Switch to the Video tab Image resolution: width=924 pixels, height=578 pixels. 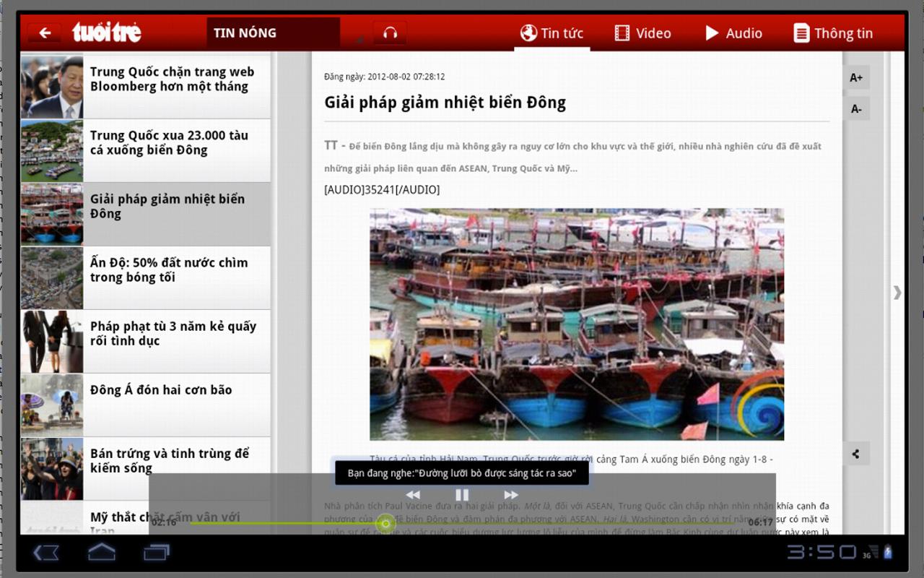[x=642, y=33]
